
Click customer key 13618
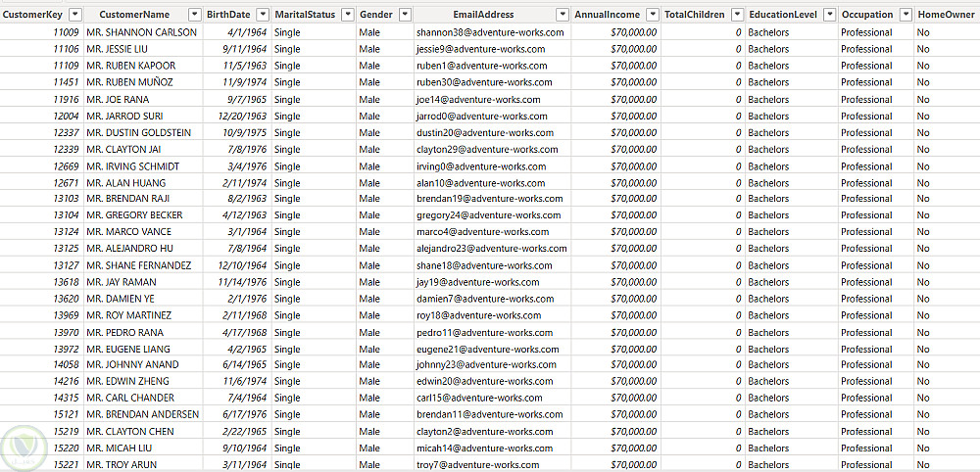coord(67,282)
